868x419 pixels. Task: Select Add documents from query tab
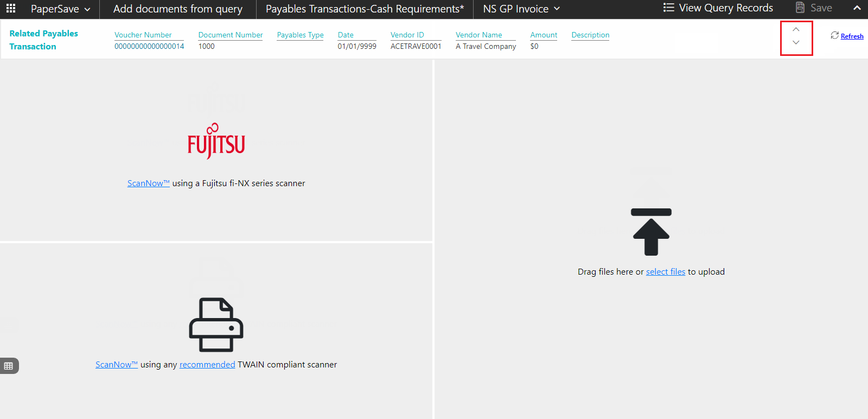[177, 9]
